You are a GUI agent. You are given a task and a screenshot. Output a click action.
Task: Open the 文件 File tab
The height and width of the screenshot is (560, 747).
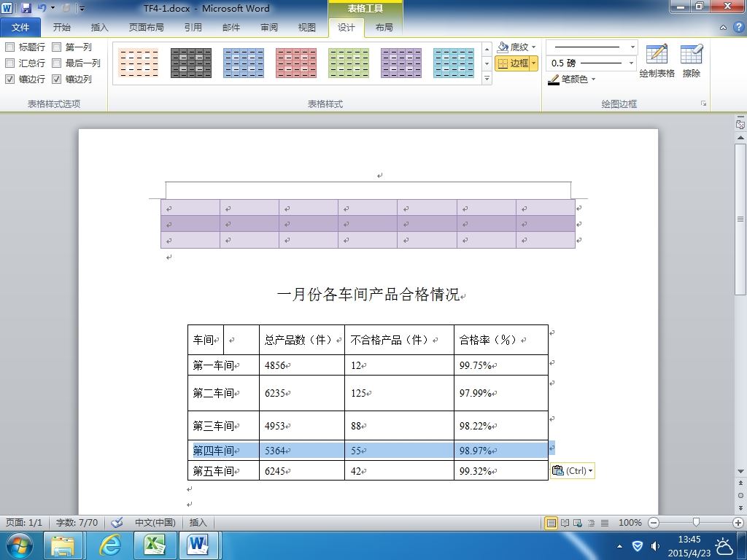click(20, 27)
